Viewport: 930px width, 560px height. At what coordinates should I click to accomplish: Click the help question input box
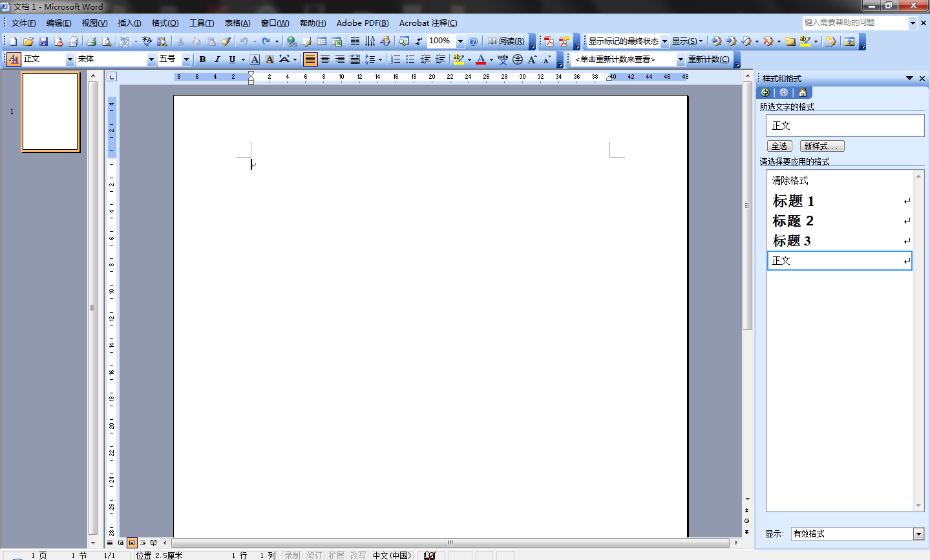click(856, 23)
